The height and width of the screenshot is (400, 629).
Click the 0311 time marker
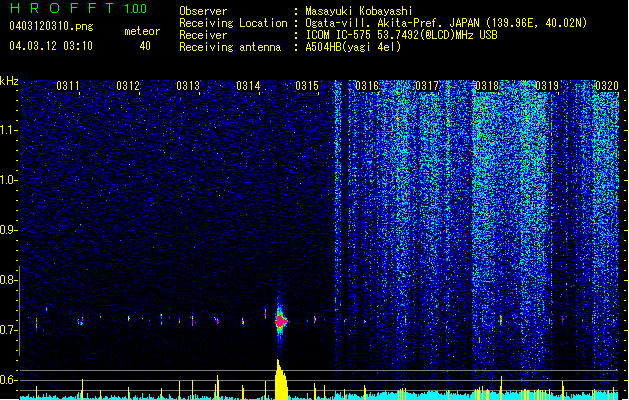pos(68,85)
